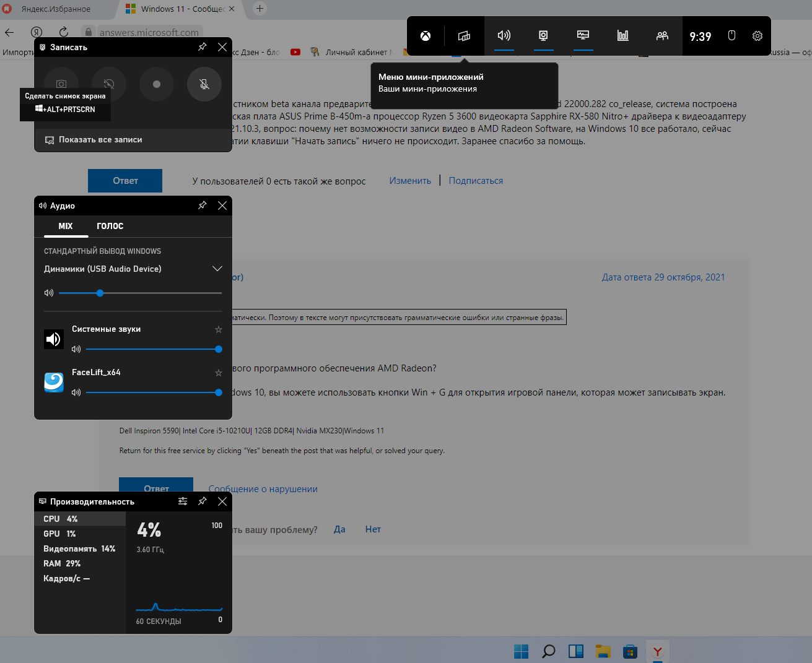Open Производительность widget options icon
The height and width of the screenshot is (663, 812).
click(183, 501)
